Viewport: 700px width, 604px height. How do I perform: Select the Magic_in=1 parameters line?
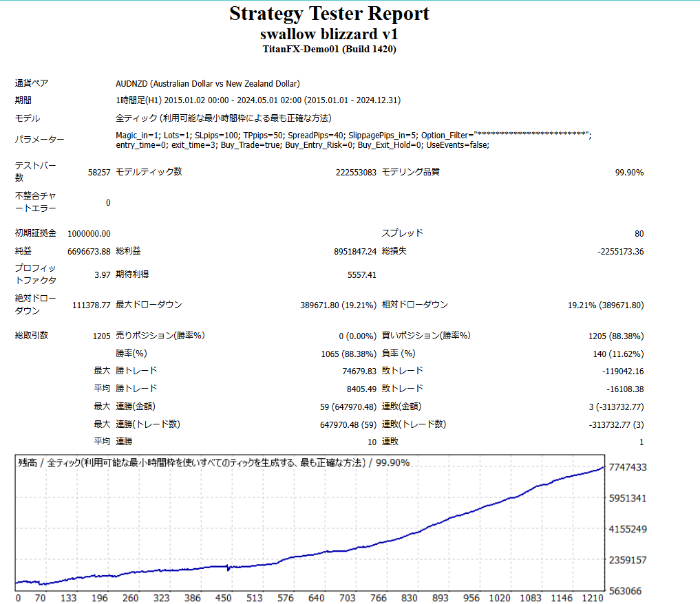pos(353,135)
